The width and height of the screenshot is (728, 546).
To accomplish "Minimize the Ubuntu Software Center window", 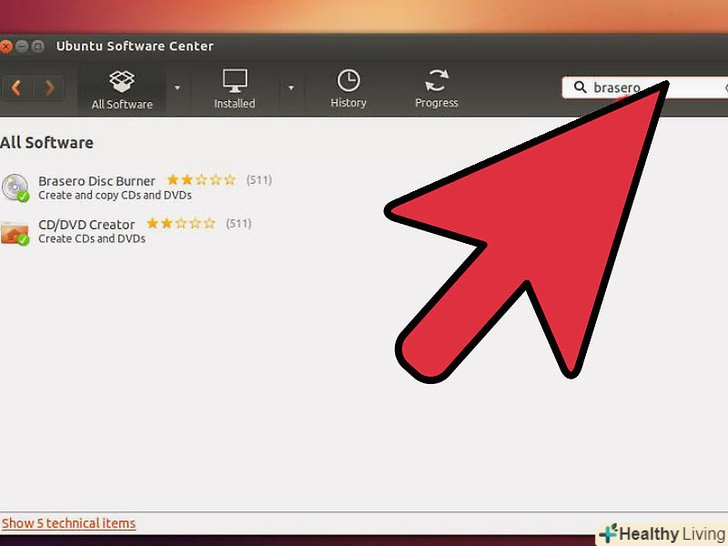I will (22, 46).
